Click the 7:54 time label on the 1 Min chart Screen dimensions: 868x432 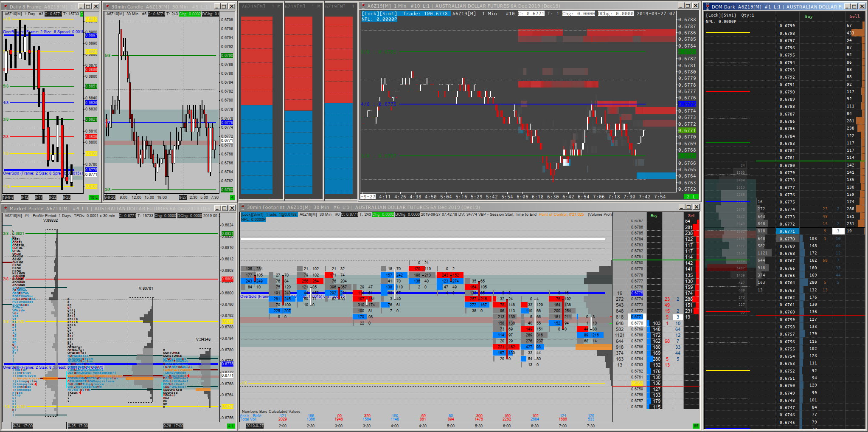click(x=660, y=197)
